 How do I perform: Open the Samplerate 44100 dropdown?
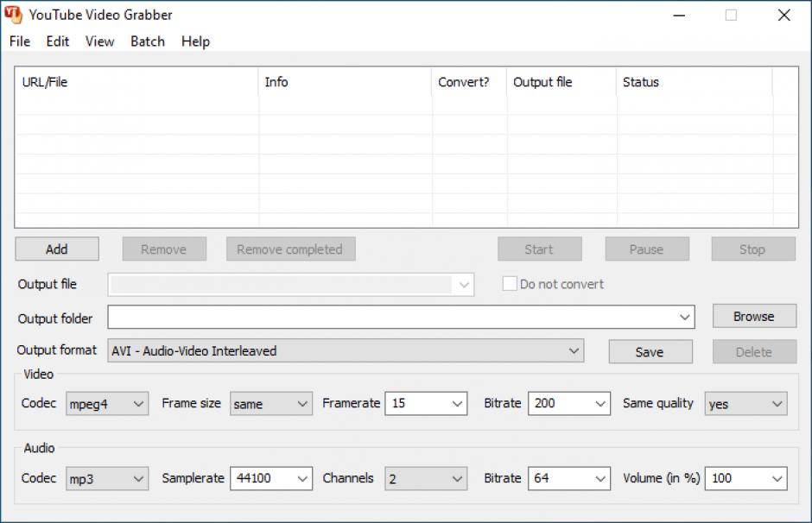(x=271, y=478)
